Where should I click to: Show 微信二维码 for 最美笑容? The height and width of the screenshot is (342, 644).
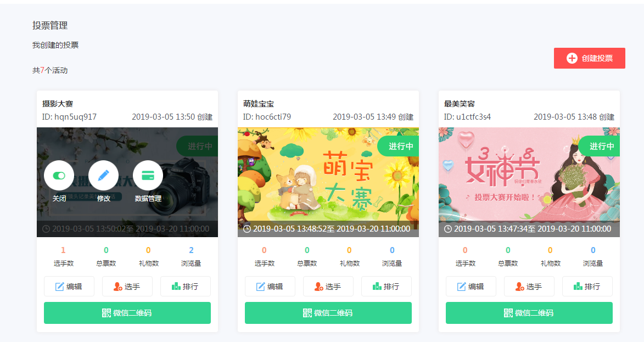(x=529, y=313)
